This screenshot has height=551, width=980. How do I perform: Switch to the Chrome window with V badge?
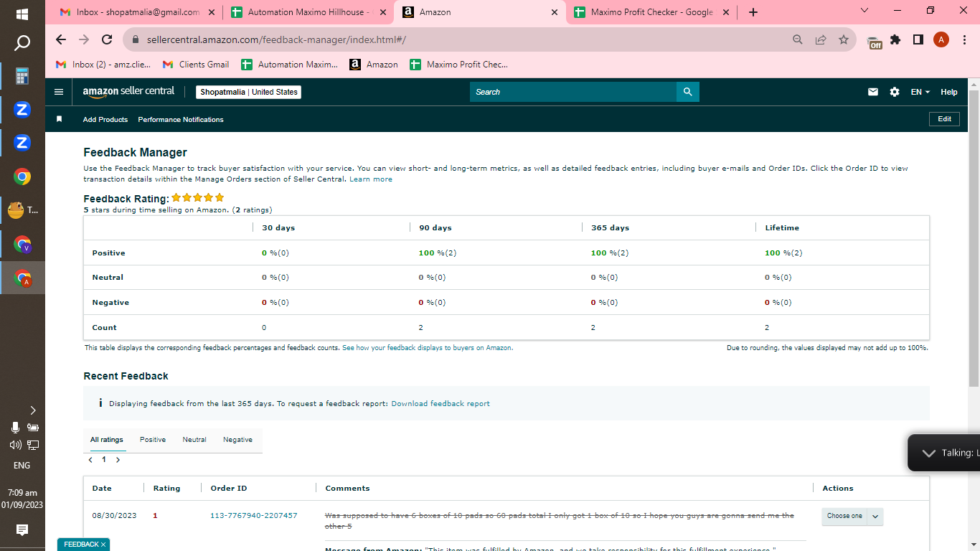(22, 245)
